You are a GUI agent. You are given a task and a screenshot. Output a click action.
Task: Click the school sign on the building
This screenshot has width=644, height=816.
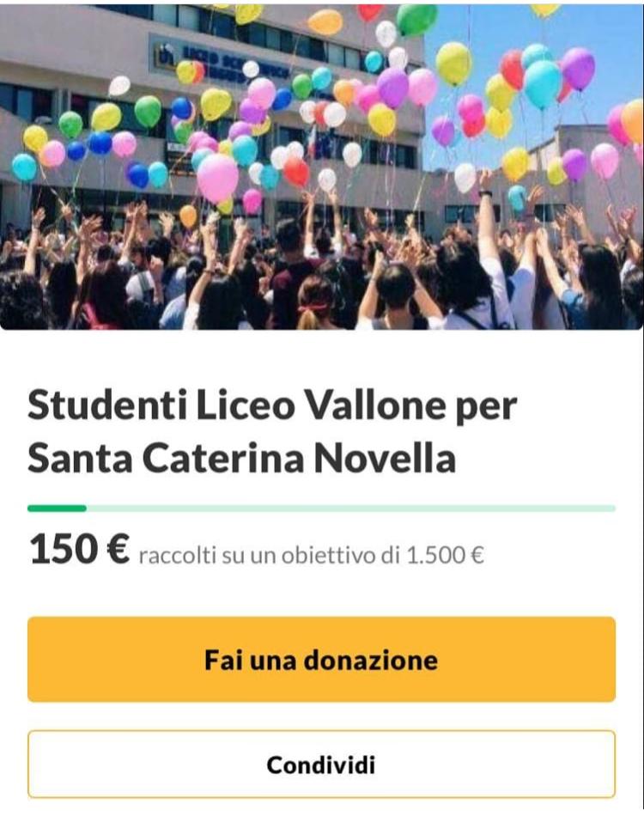(x=221, y=61)
